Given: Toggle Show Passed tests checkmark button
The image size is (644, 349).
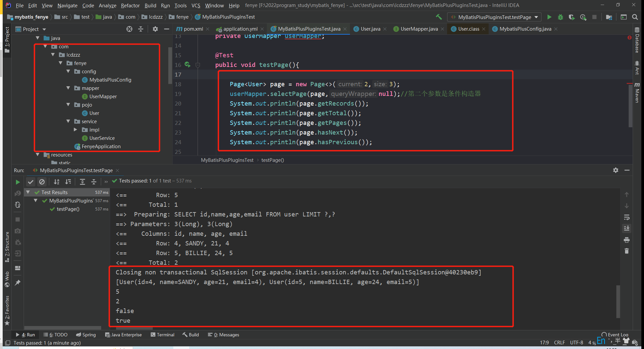Looking at the screenshot, I should coord(31,181).
